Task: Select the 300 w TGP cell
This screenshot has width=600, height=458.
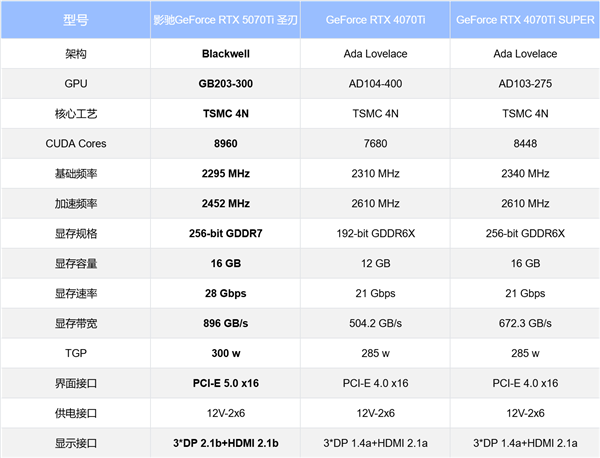Action: [225, 353]
